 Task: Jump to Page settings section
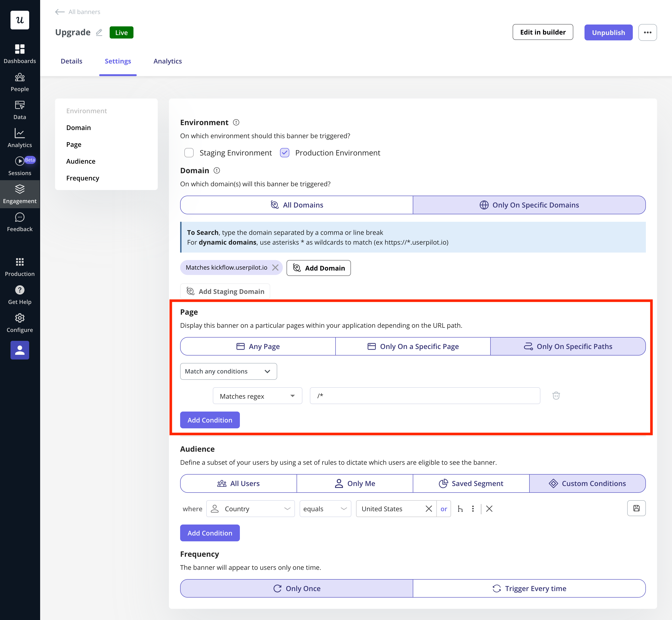(x=74, y=144)
